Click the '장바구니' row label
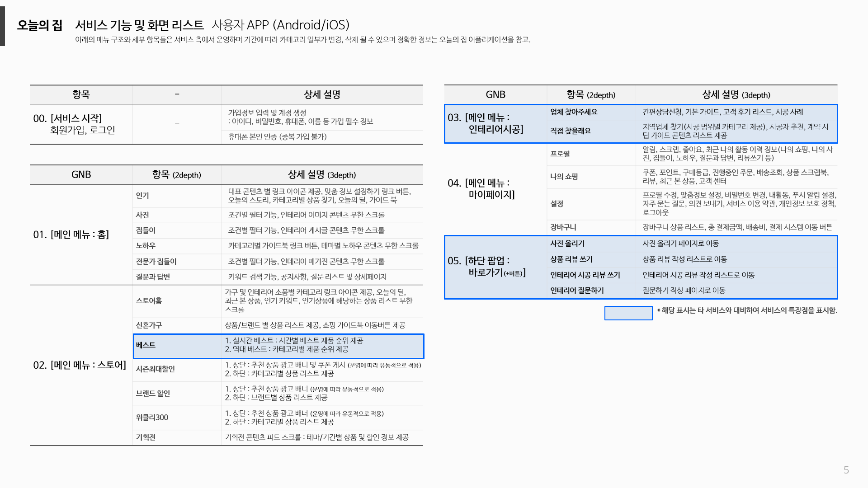Image resolution: width=868 pixels, height=488 pixels. [x=563, y=227]
